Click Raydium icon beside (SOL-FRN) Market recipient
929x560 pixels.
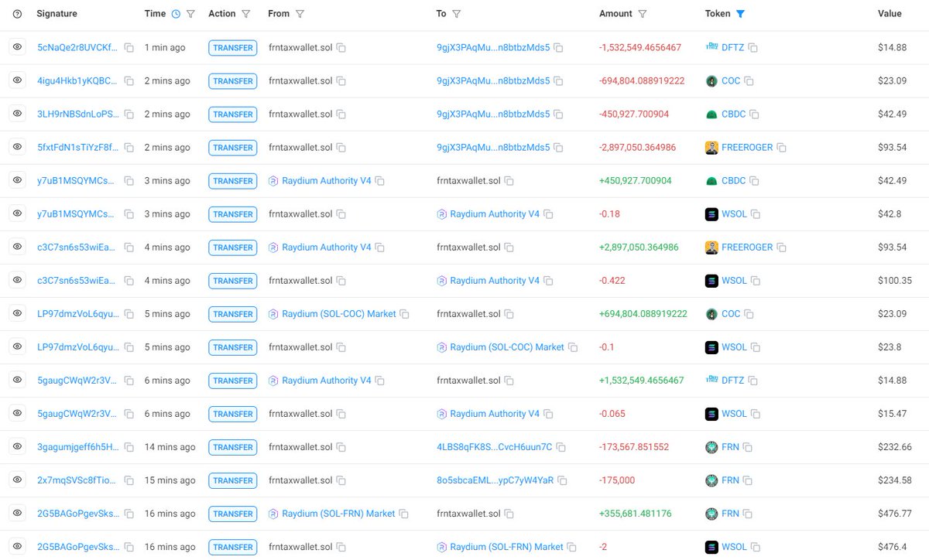(441, 547)
